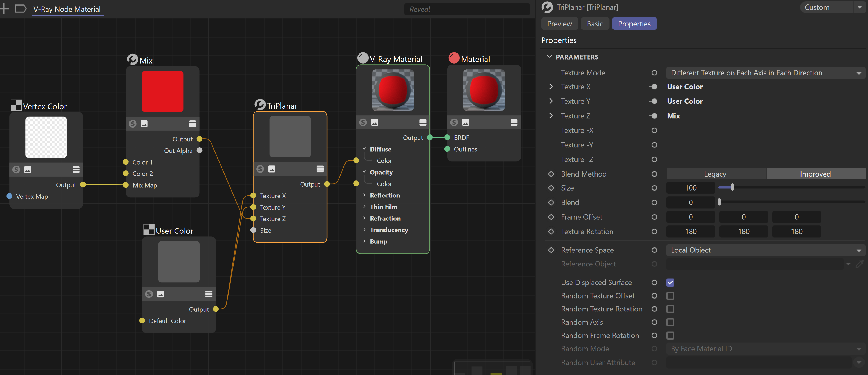Screen dimensions: 868x375
Task: Set Blend Method to Legacy
Action: point(716,174)
